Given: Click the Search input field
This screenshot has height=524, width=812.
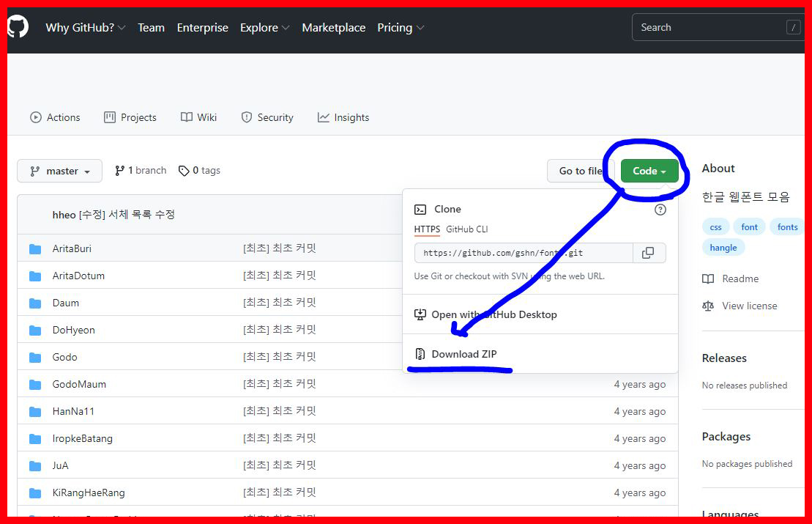Looking at the screenshot, I should [718, 27].
